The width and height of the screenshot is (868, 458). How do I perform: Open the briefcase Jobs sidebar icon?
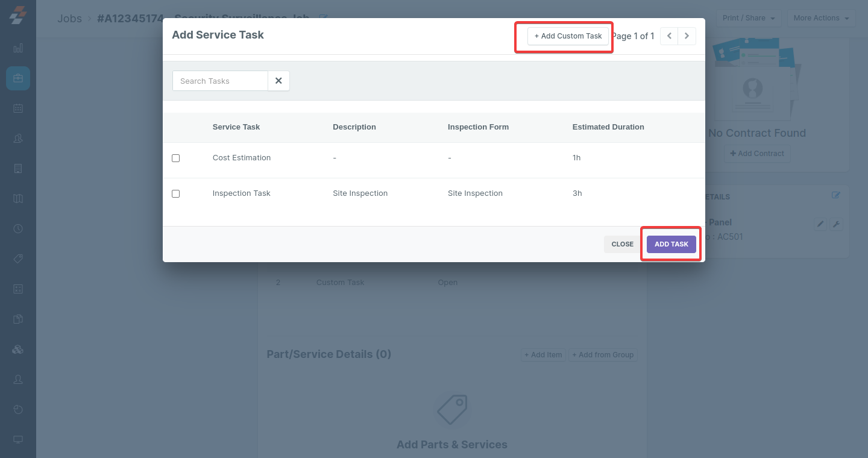coord(18,78)
